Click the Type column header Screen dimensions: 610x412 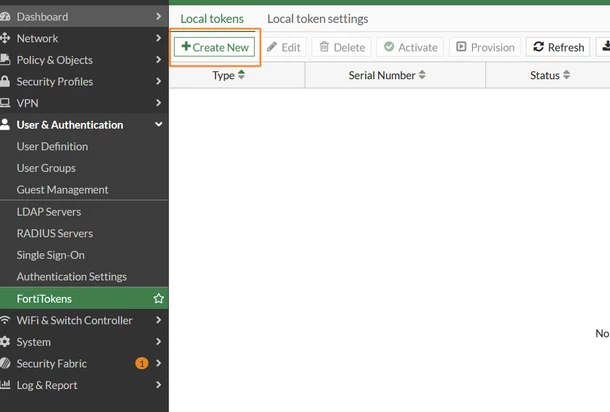coord(237,75)
